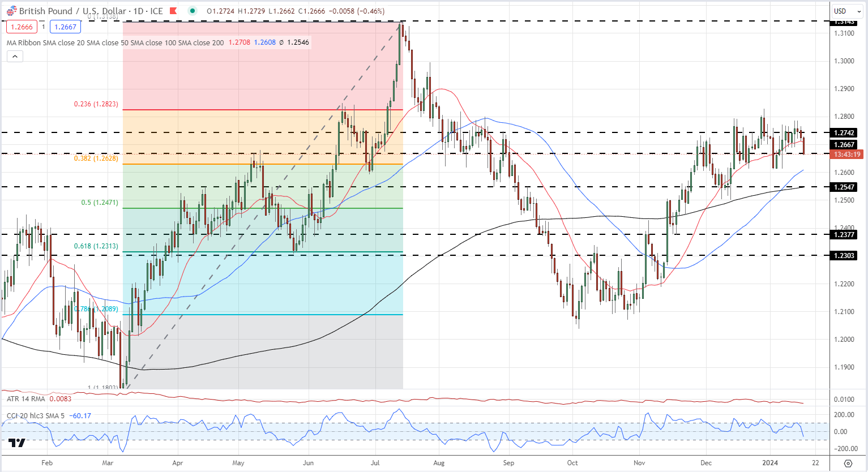Open chart settings via the hexagon gear icon

848,463
